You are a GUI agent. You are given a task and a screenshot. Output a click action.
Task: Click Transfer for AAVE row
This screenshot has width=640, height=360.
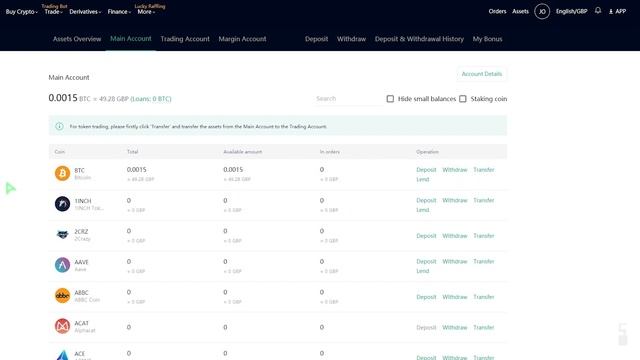(x=484, y=261)
